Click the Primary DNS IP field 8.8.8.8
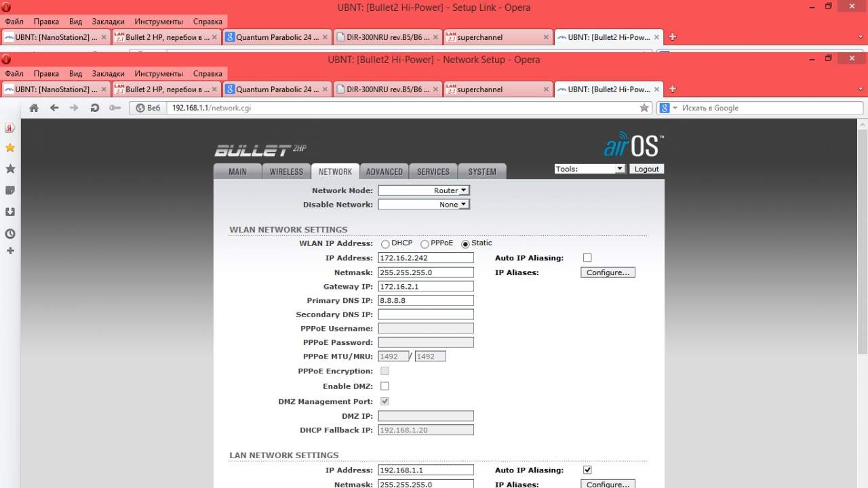 (x=426, y=300)
